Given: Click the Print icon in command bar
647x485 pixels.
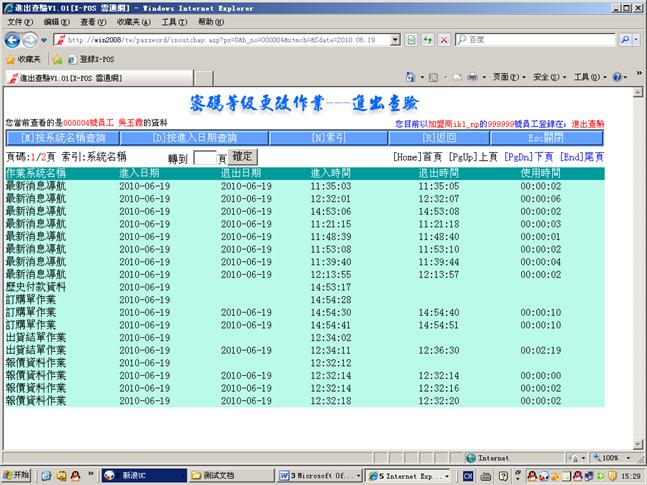Looking at the screenshot, I should coord(472,77).
